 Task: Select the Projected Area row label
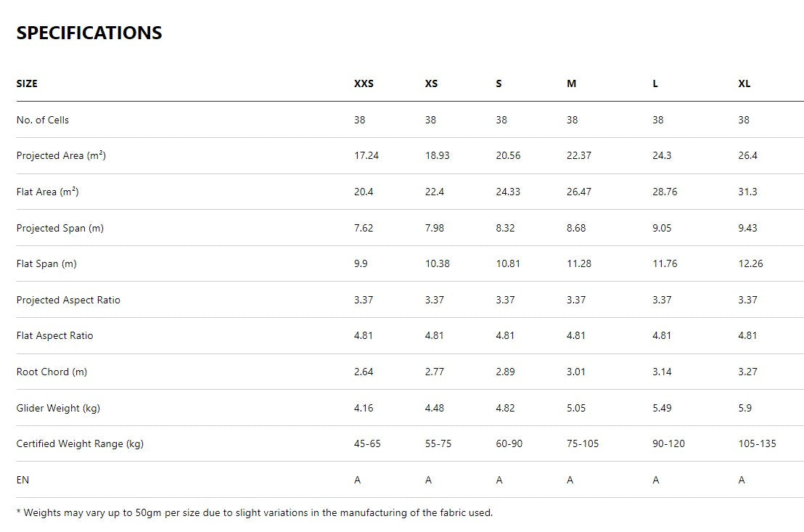pos(61,155)
